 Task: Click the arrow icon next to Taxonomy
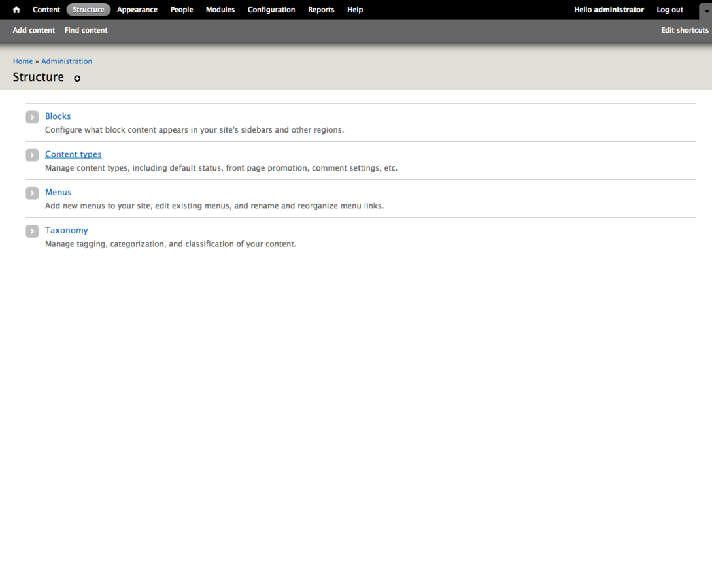pyautogui.click(x=32, y=231)
